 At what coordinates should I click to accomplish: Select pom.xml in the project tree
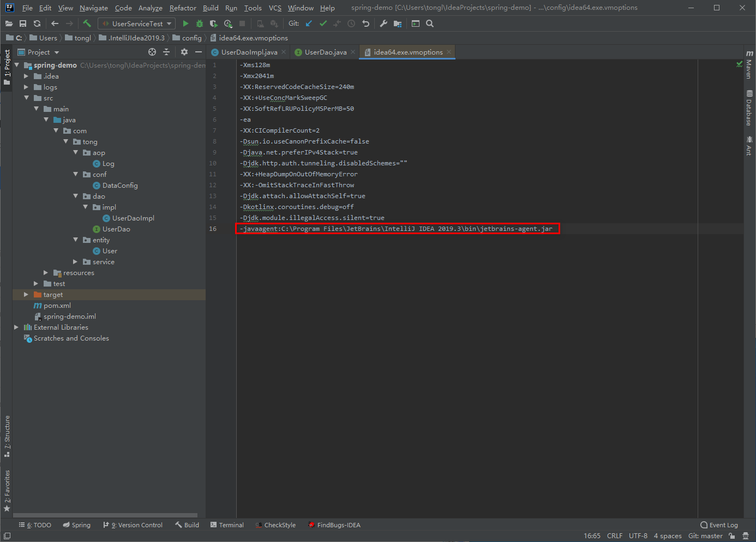click(57, 305)
